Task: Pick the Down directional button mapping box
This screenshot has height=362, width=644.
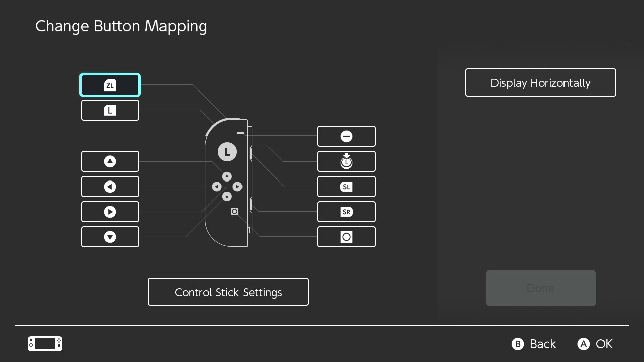Action: tap(110, 237)
